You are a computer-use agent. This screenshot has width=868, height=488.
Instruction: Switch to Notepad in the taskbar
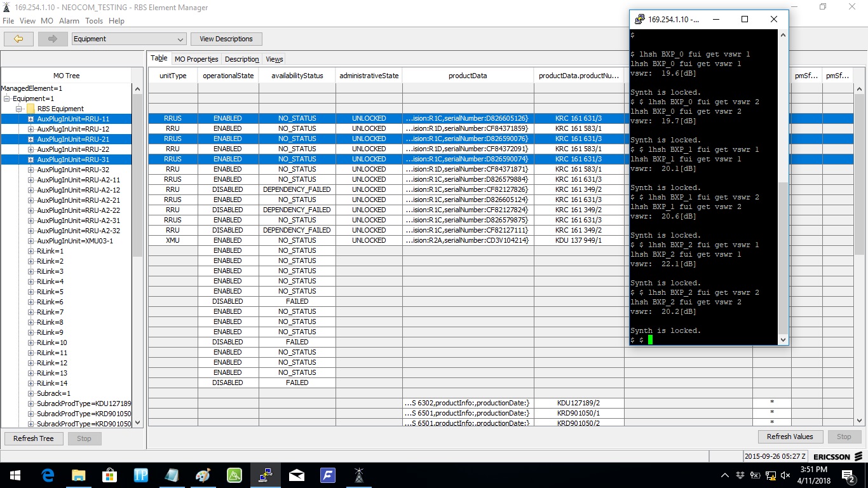[172, 475]
